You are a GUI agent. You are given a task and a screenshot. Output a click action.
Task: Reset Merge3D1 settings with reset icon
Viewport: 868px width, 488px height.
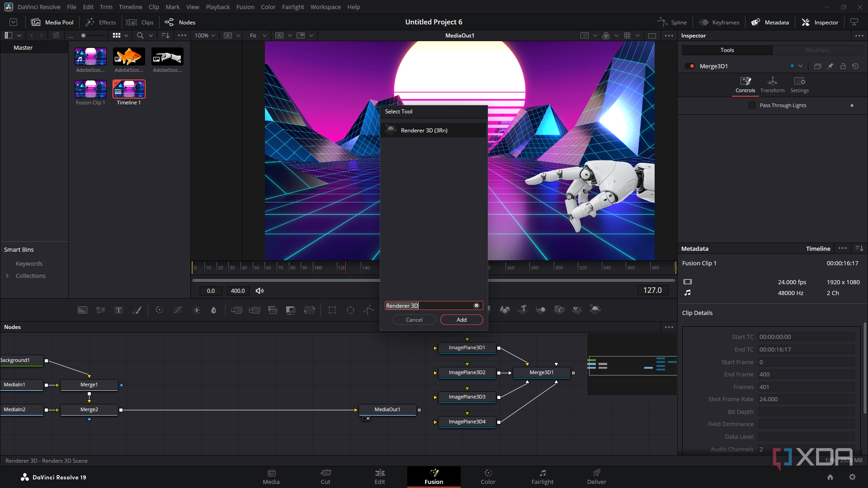point(855,66)
